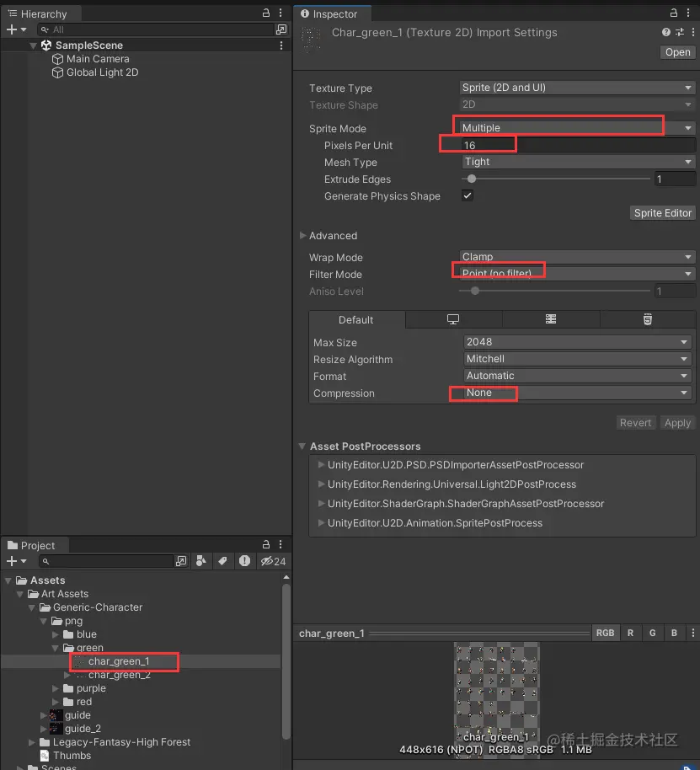The height and width of the screenshot is (770, 700).
Task: Open the Hierarchy panel options menu
Action: (281, 13)
